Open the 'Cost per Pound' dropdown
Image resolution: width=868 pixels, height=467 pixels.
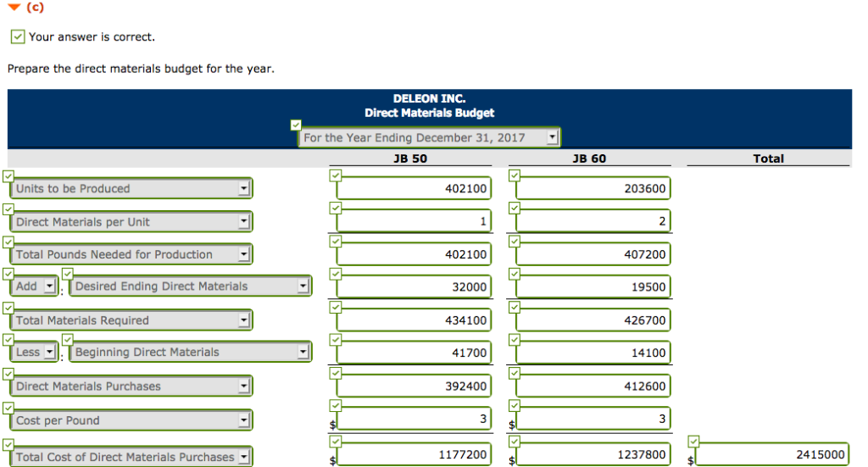(x=131, y=420)
